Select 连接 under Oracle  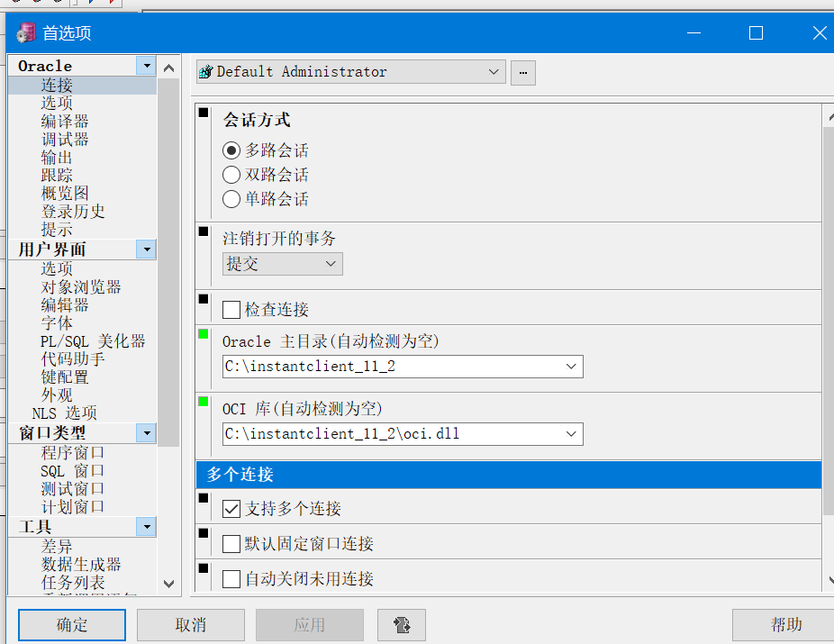pos(57,85)
